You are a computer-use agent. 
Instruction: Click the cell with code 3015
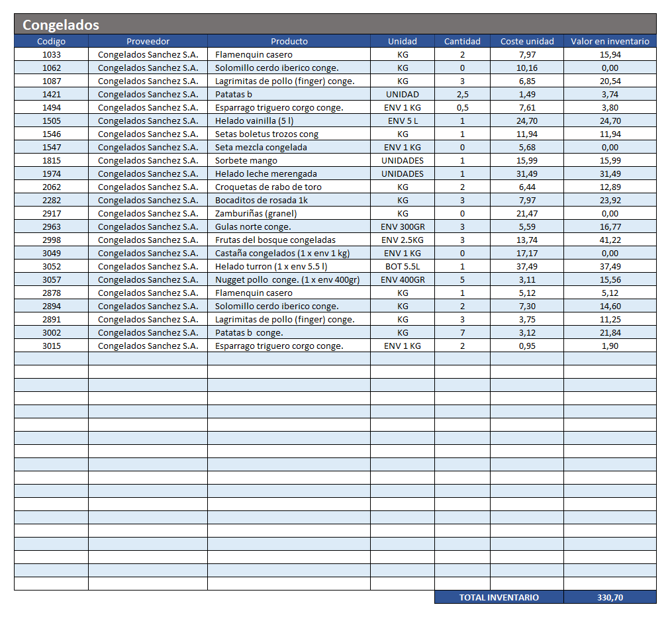pos(51,346)
